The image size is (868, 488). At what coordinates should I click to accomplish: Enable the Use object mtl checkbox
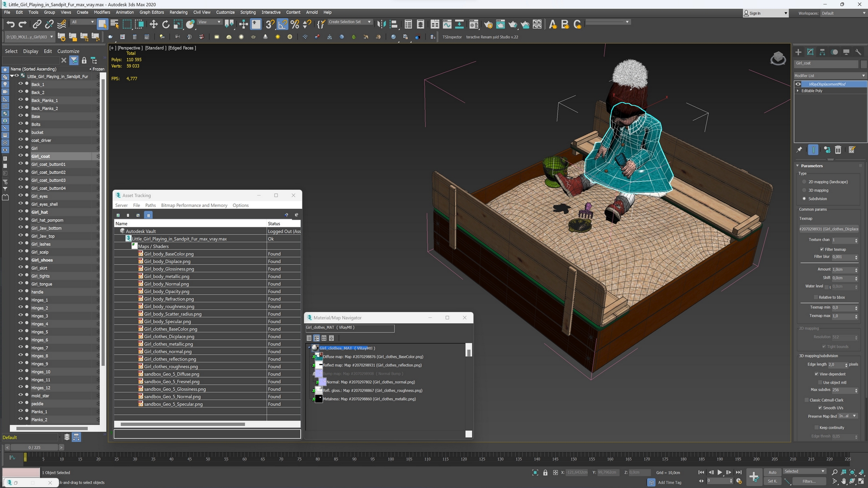click(x=820, y=383)
